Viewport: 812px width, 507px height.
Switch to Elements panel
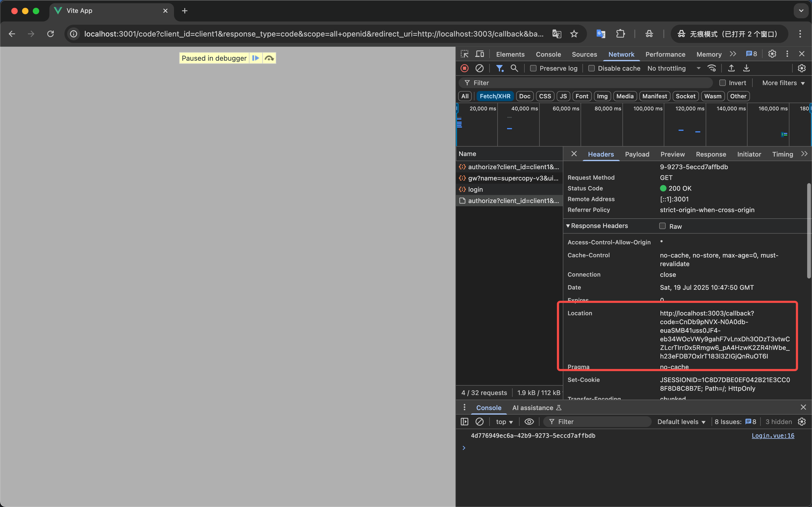pyautogui.click(x=510, y=54)
